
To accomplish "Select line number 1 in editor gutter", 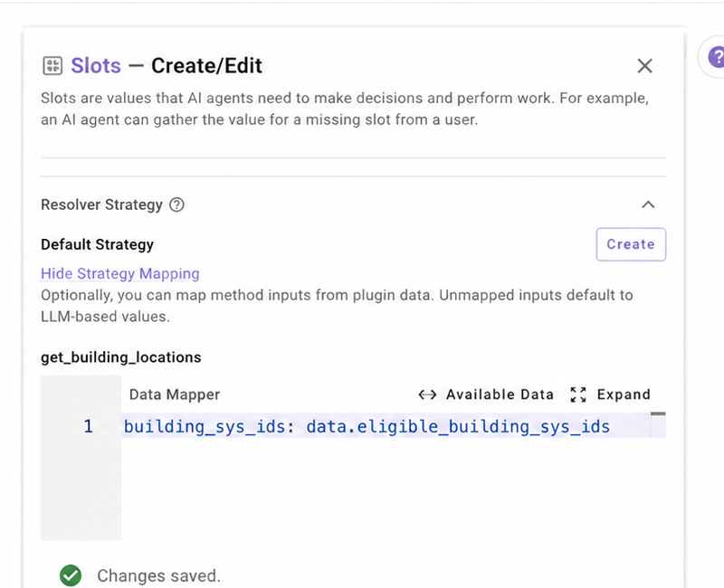I will [88, 426].
